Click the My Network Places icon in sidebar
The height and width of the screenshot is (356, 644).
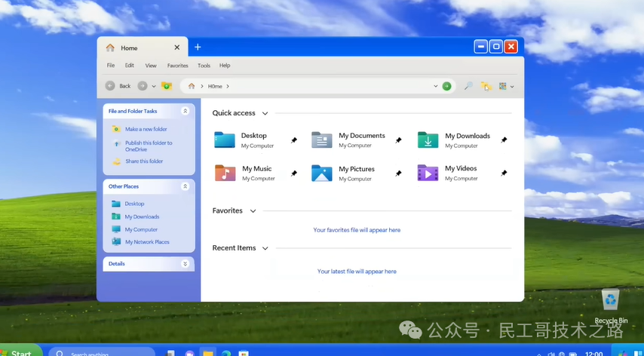(x=116, y=241)
